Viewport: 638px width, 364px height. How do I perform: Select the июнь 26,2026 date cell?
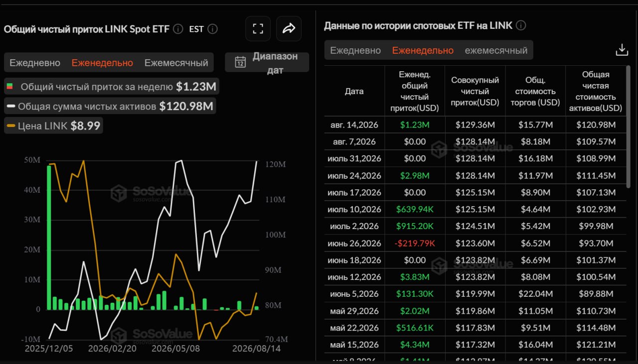(354, 243)
